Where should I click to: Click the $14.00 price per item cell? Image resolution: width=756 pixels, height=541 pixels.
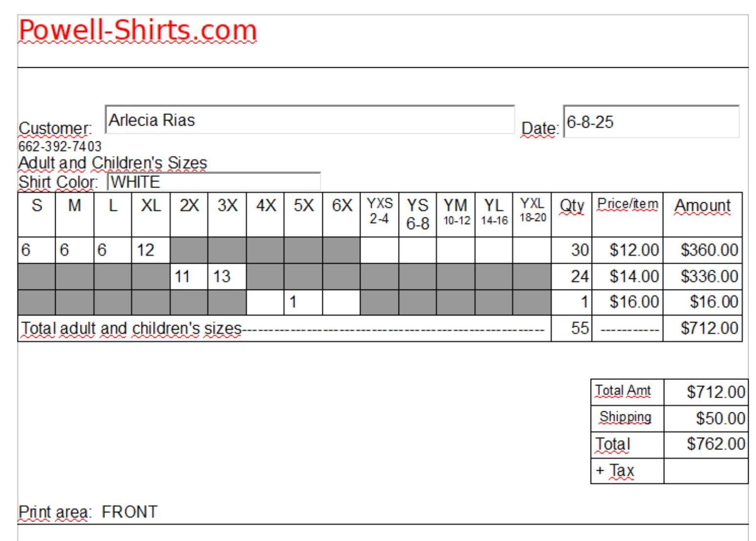pos(627,276)
